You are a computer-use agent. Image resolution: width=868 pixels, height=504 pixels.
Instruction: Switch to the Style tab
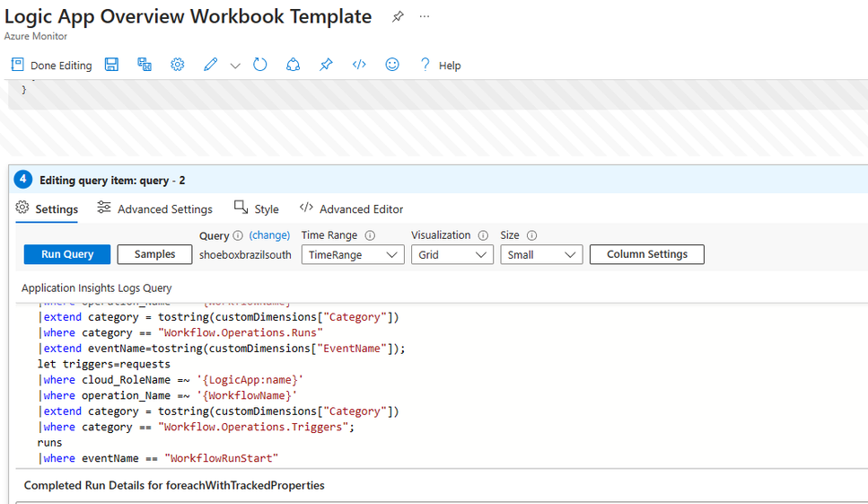(x=257, y=208)
